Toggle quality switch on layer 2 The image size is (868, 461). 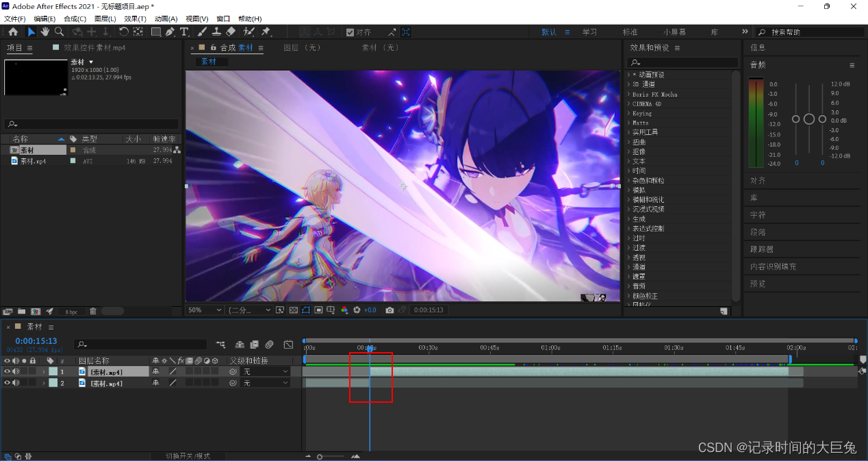tap(173, 384)
